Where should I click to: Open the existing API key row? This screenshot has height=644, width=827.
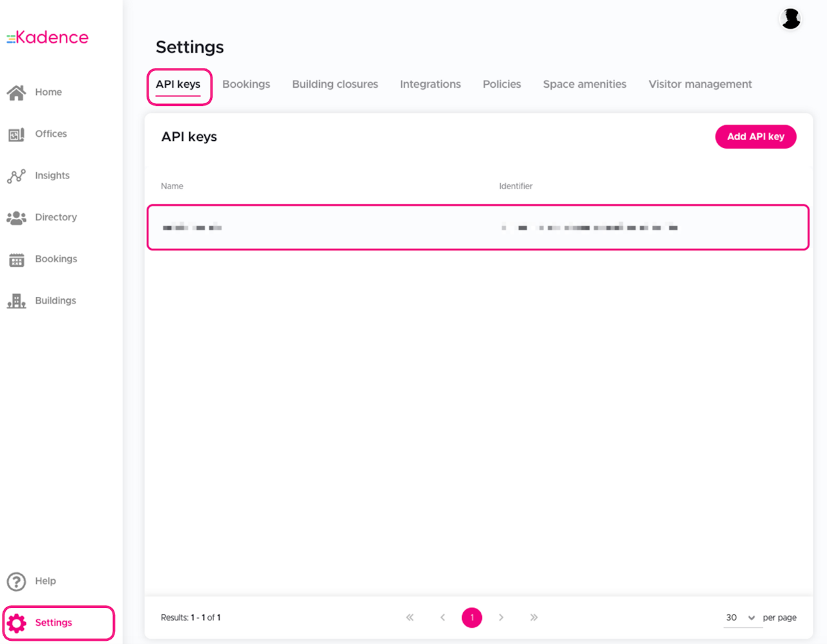pos(477,227)
